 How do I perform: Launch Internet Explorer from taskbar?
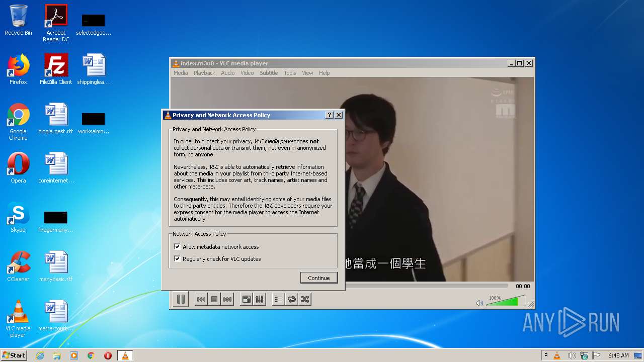[x=40, y=355]
